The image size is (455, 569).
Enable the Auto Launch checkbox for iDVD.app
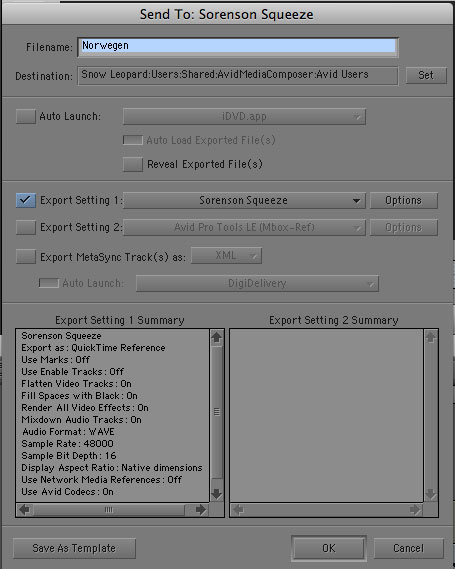point(26,116)
